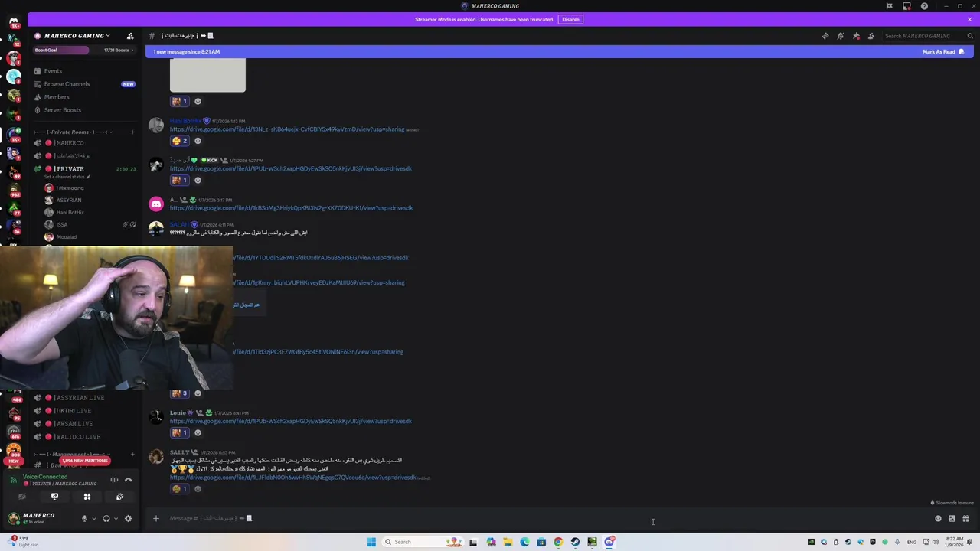Click Mark As Read button

(x=943, y=52)
